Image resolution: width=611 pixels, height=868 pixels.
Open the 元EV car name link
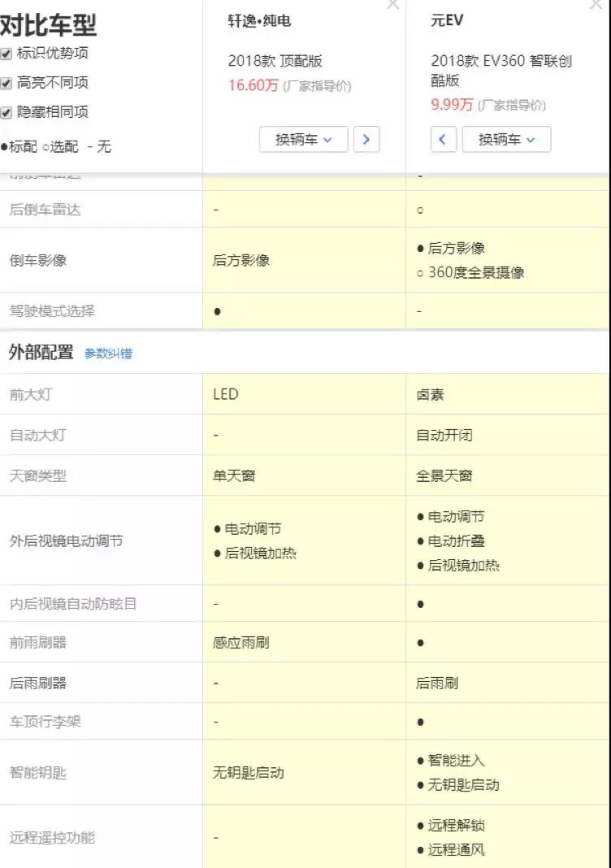(x=447, y=21)
